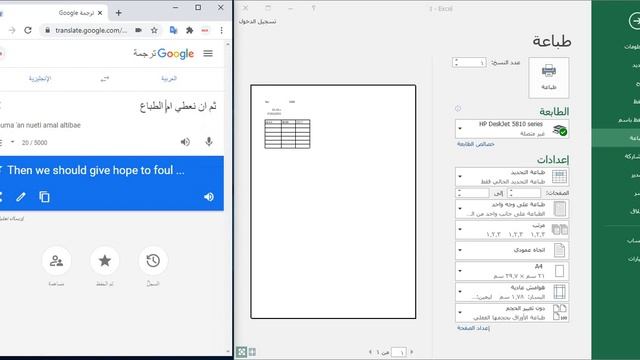Select the highlighted Print item in Excel backstage menu
Image resolution: width=640 pixels, height=360 pixels.
(616, 138)
